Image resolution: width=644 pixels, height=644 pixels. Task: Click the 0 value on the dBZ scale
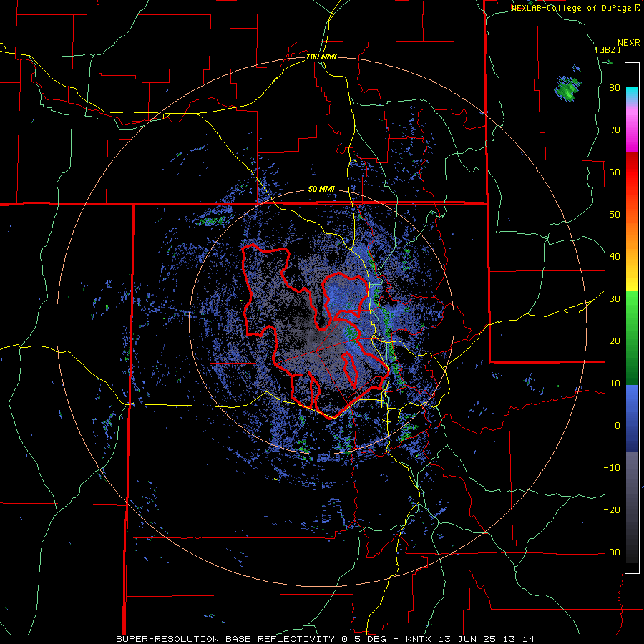pos(618,426)
